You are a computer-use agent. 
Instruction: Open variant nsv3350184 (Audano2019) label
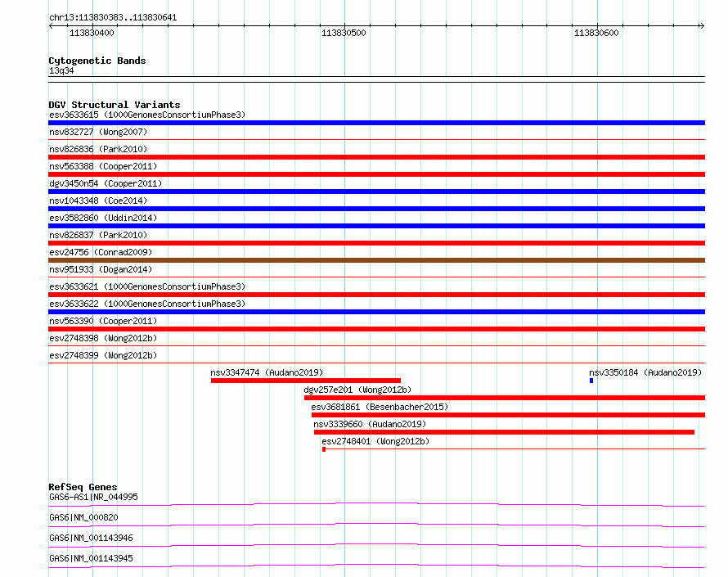645,372
